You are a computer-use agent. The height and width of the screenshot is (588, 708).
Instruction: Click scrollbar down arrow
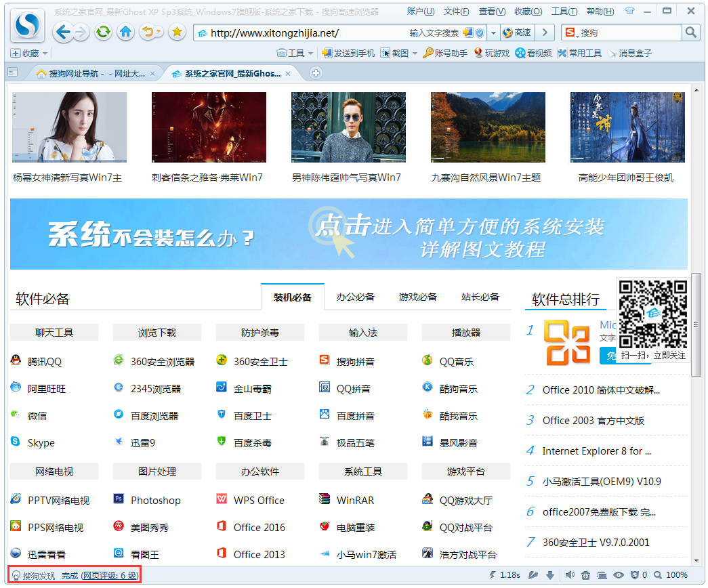point(696,560)
